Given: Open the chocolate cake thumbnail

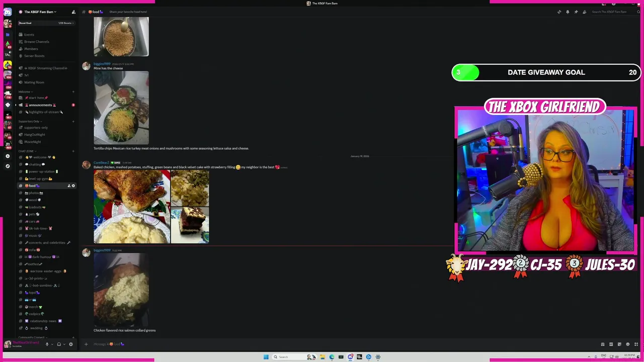Looking at the screenshot, I should click(x=190, y=225).
